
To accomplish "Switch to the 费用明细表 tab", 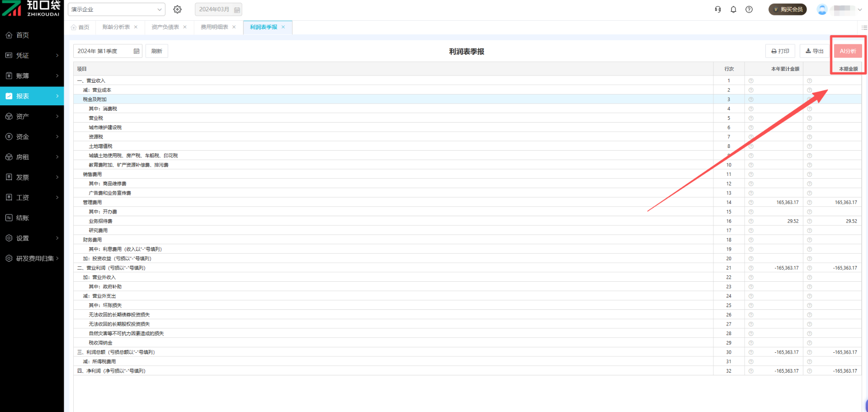I will (x=214, y=27).
